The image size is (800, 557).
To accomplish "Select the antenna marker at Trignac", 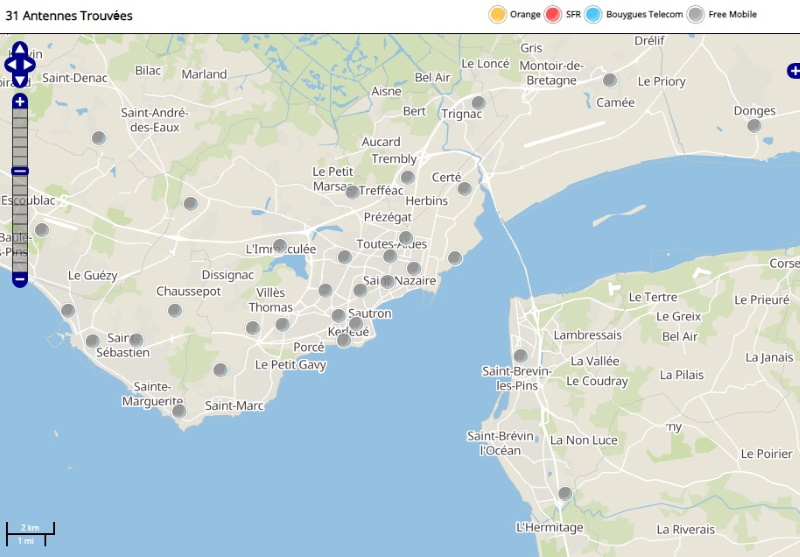I will click(x=478, y=103).
